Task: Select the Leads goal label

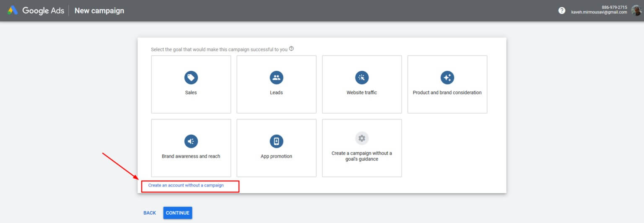Action: pos(276,93)
